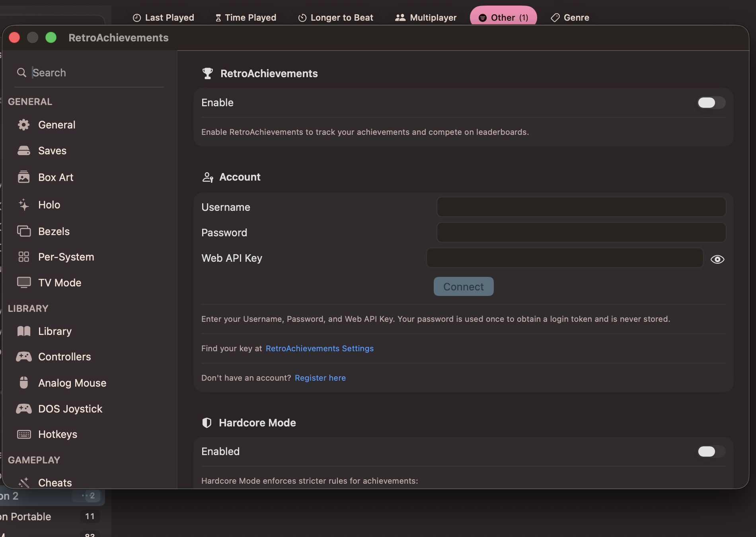The width and height of the screenshot is (756, 537).
Task: Click the Connect button
Action: tap(464, 286)
